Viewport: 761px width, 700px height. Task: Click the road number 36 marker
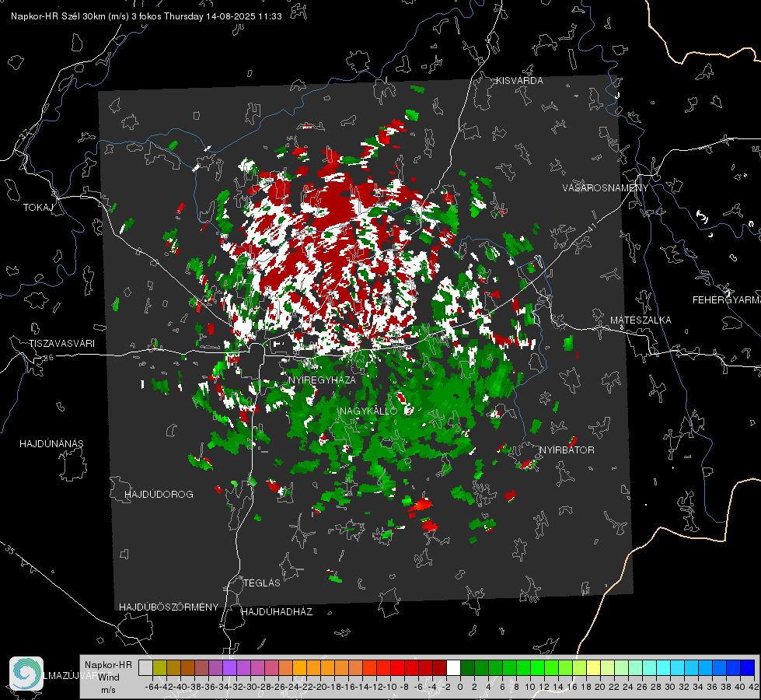(48, 358)
